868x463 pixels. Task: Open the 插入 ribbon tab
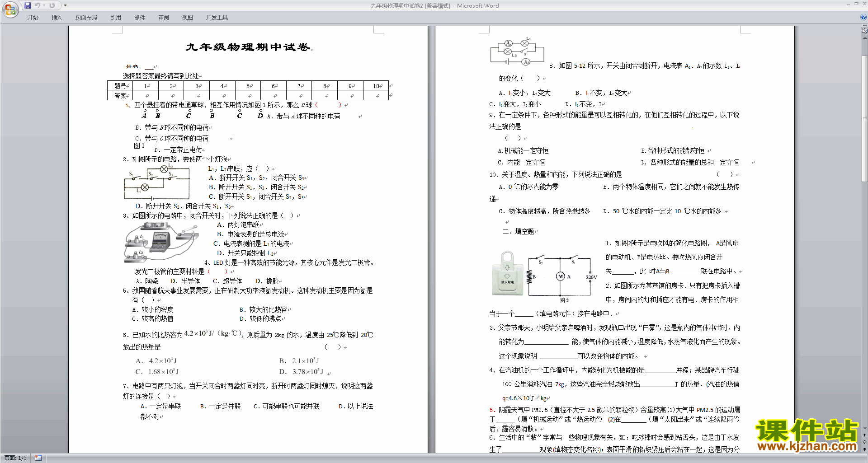[x=57, y=18]
